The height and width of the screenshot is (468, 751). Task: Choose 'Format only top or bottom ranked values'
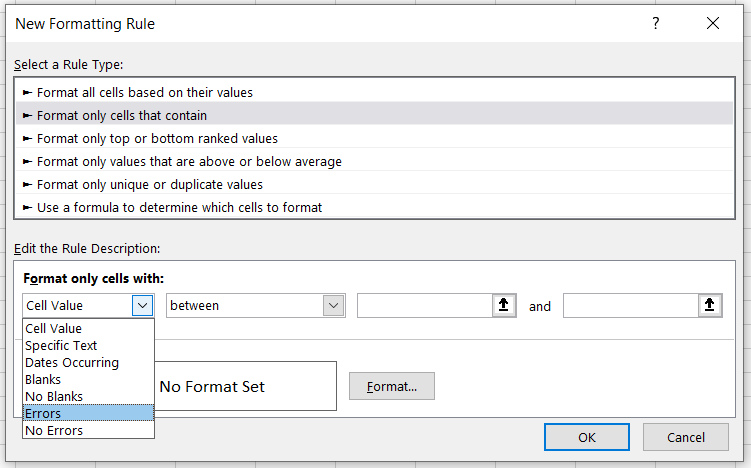[157, 138]
